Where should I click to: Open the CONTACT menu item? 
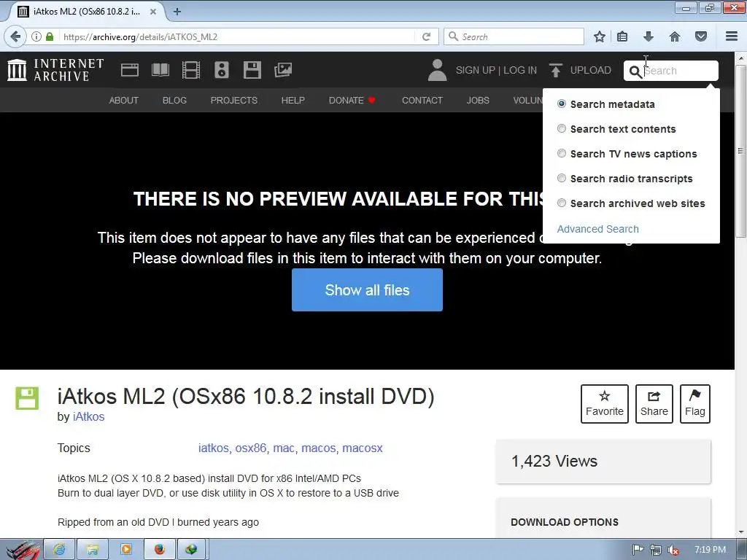pos(422,100)
